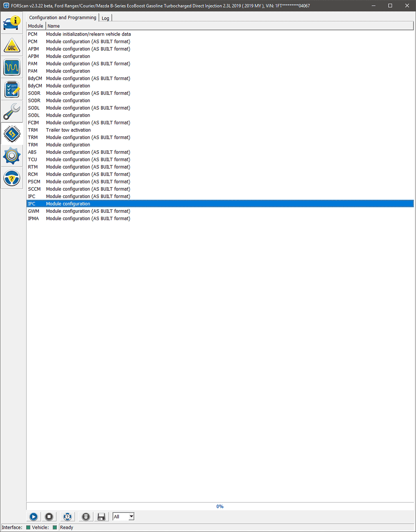Click the blue Play run button
Image resolution: width=416 pixels, height=532 pixels.
34,517
